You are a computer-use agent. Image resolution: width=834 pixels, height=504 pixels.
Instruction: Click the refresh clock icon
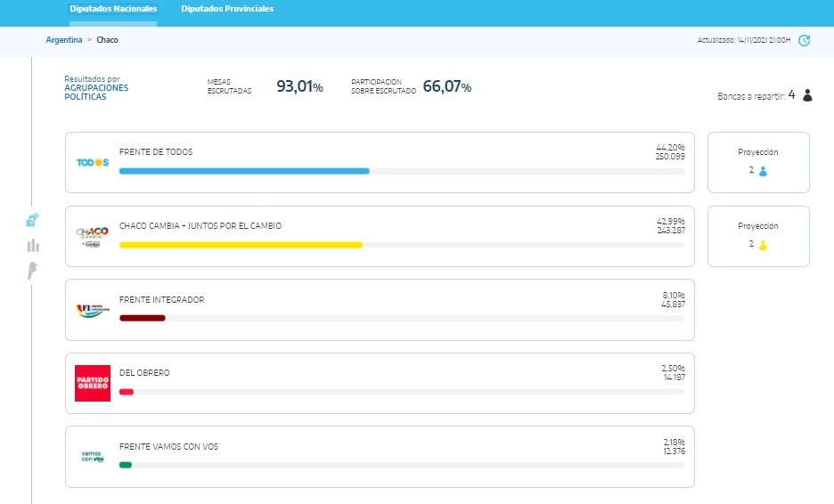[804, 40]
